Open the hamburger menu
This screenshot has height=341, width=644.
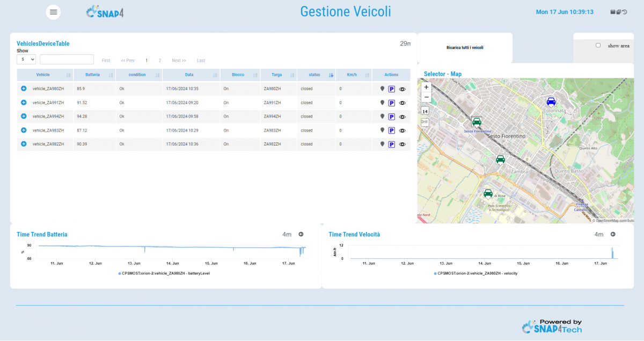[53, 12]
